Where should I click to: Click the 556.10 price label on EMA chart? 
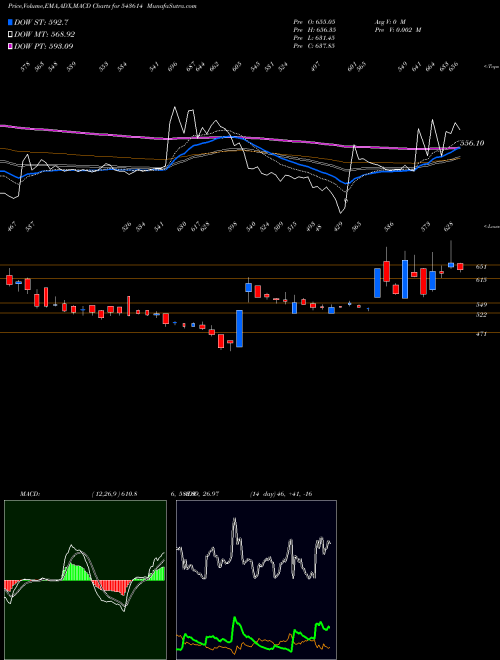pos(472,143)
